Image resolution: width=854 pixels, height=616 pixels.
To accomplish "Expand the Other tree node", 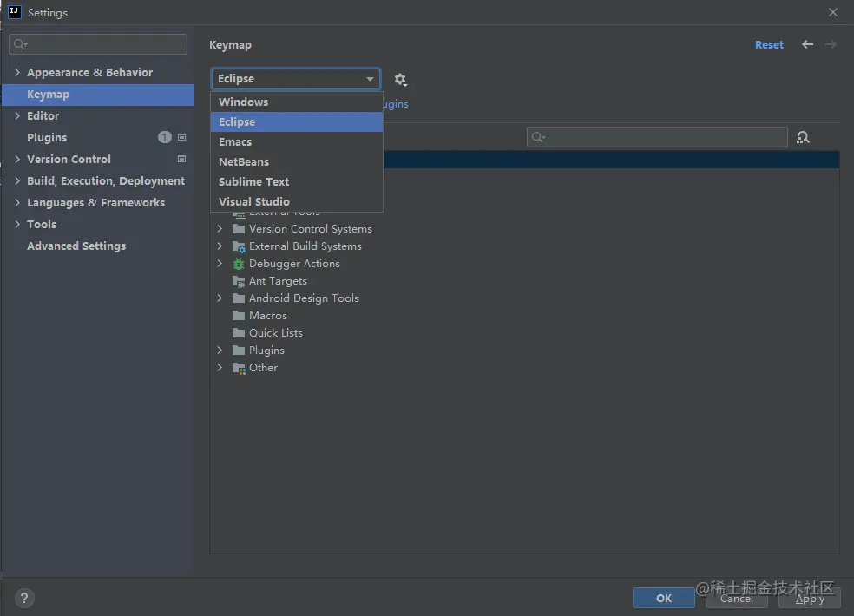I will click(x=220, y=368).
